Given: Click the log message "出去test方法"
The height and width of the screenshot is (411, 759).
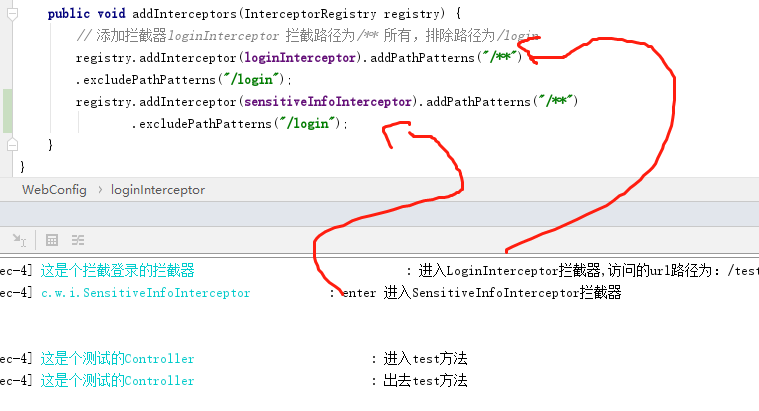Looking at the screenshot, I should [x=425, y=381].
